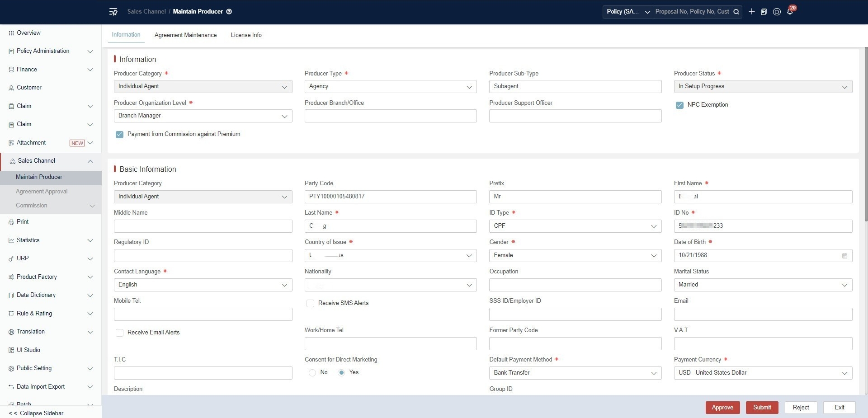Image resolution: width=868 pixels, height=418 pixels.
Task: Toggle the sidebar menu icon in header
Action: point(113,12)
